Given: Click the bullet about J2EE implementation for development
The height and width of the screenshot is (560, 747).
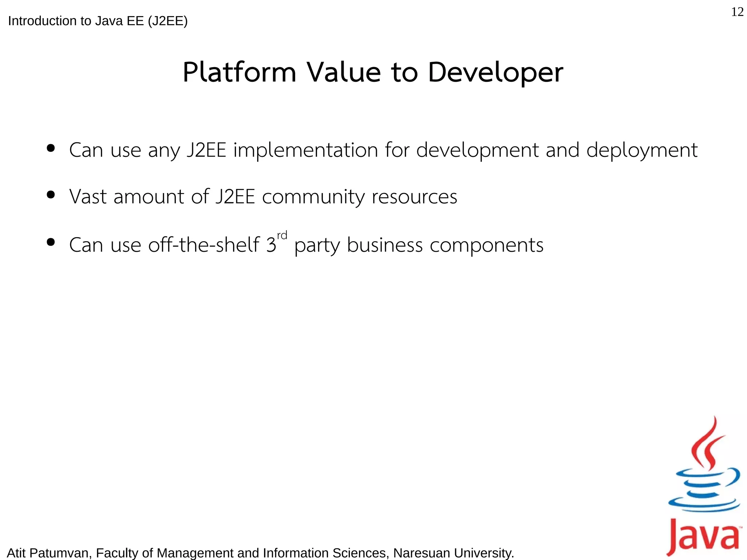Looking at the screenshot, I should tap(383, 150).
